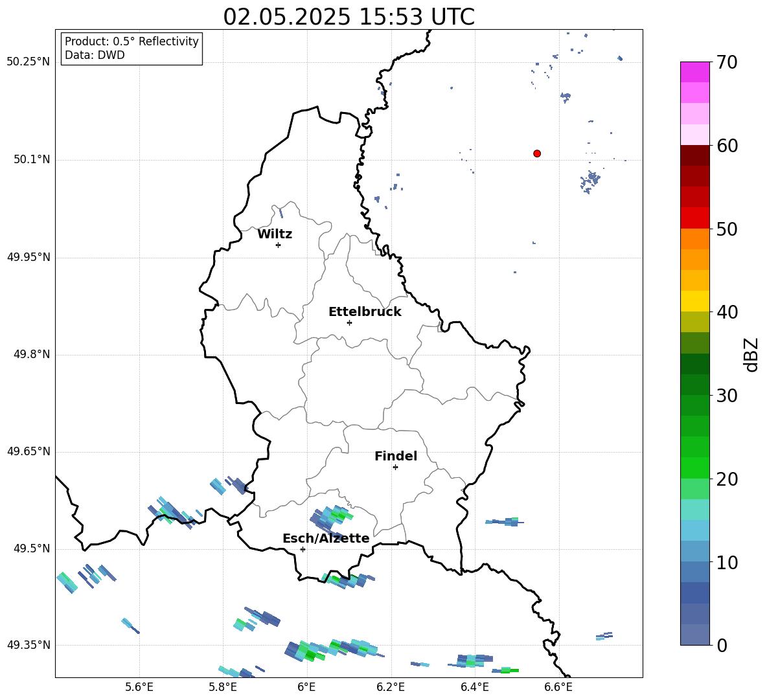Viewport: 767px width, 700px height.
Task: Click the Wiltz location cross marker
Action: (279, 245)
